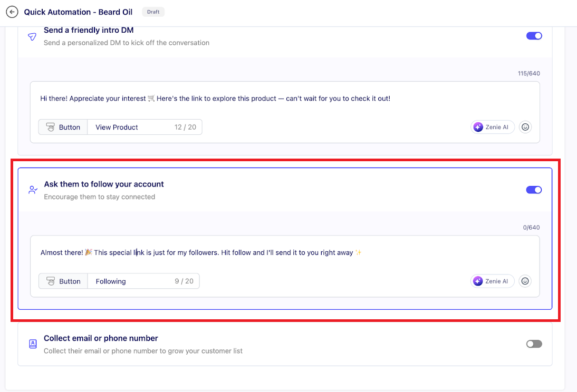Edit the View Product button text field
This screenshot has height=392, width=577.
[132, 127]
